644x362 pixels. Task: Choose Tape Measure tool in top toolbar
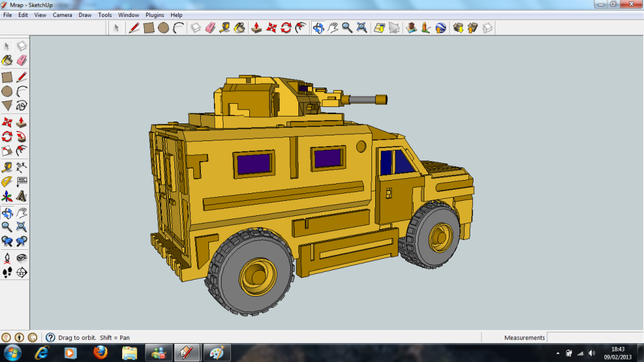[x=225, y=28]
